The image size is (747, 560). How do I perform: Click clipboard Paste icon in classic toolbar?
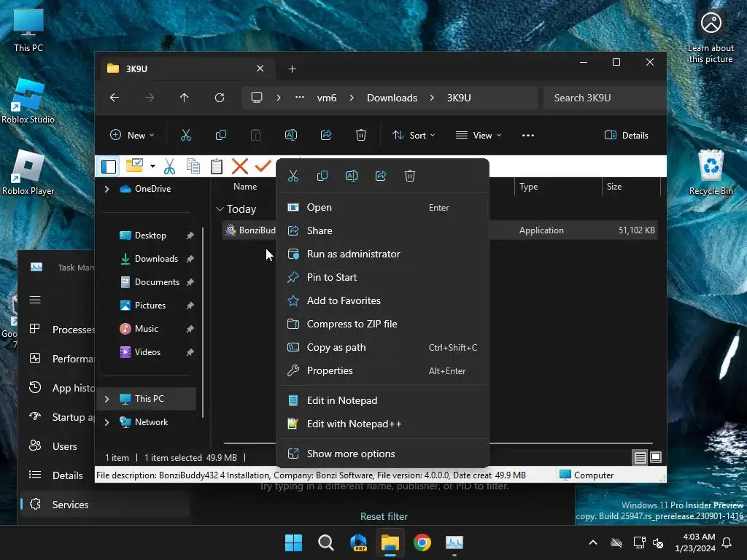point(216,166)
